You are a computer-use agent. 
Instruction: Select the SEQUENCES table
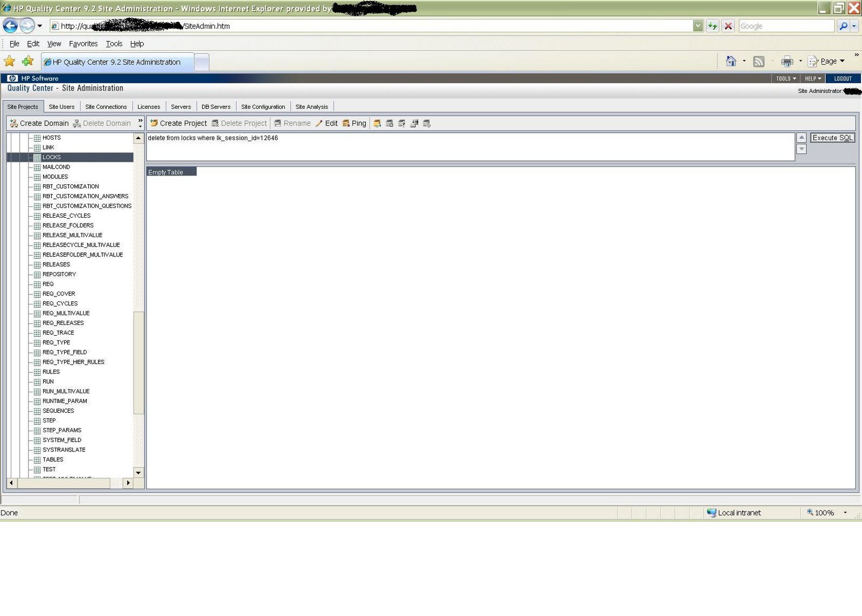coord(58,411)
